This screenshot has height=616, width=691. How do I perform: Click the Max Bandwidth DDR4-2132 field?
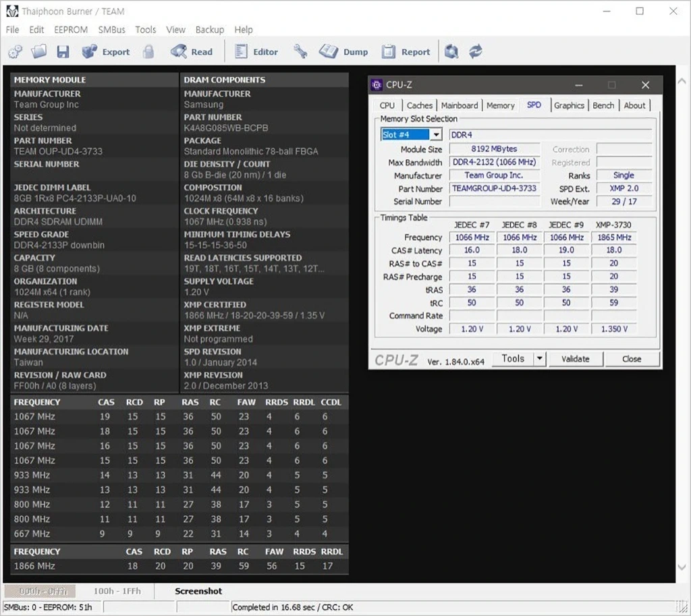click(x=495, y=162)
